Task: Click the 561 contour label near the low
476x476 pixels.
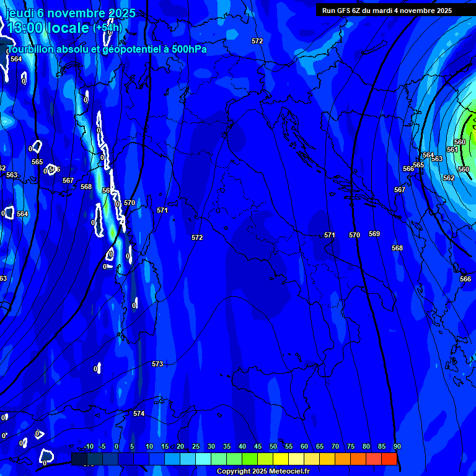Action: 452,149
